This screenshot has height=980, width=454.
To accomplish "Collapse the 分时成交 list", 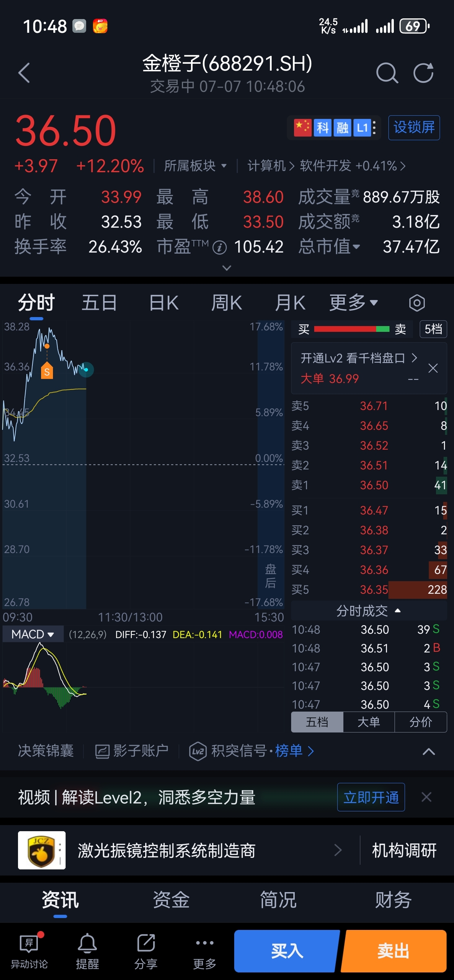I will click(369, 611).
